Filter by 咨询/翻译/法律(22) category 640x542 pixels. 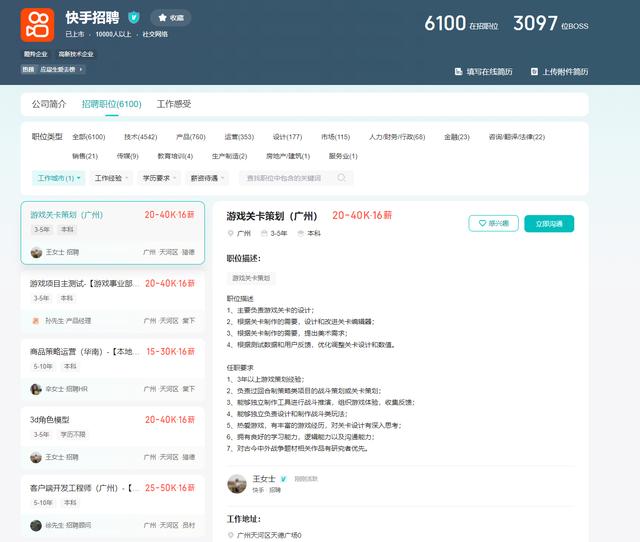click(517, 137)
